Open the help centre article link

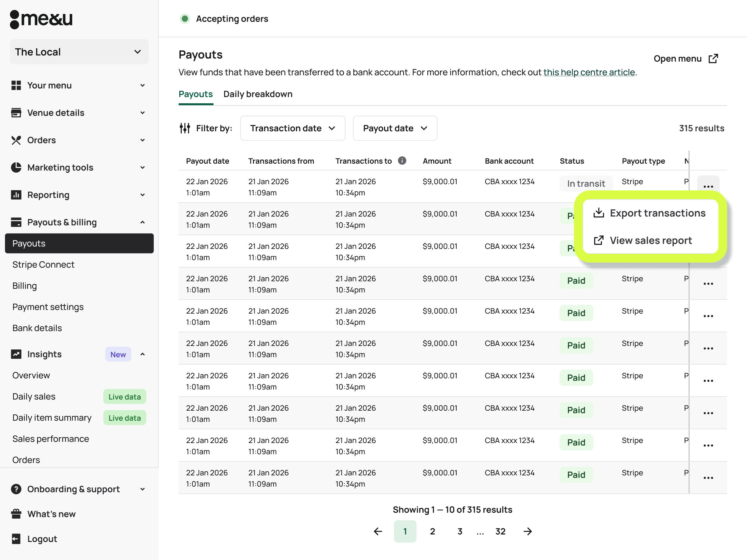point(589,72)
